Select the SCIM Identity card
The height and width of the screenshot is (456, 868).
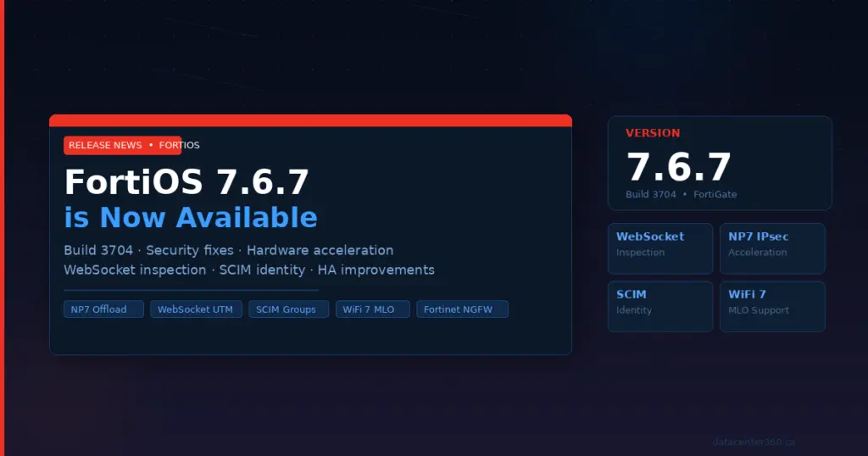[x=660, y=307]
